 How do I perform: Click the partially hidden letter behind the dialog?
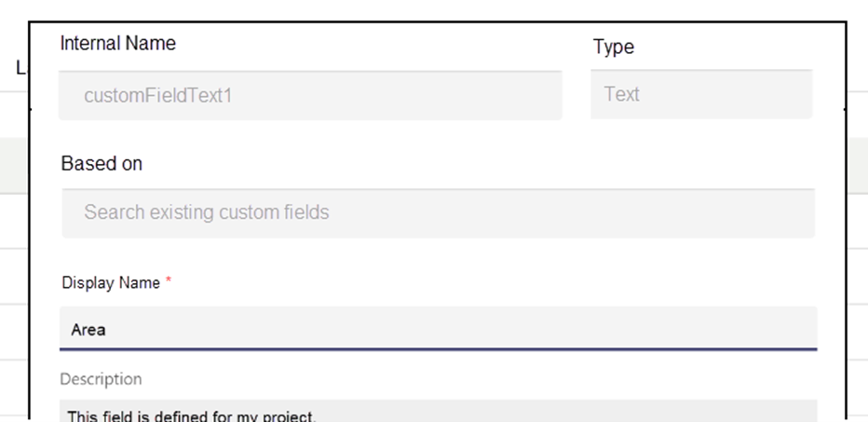coord(20,67)
